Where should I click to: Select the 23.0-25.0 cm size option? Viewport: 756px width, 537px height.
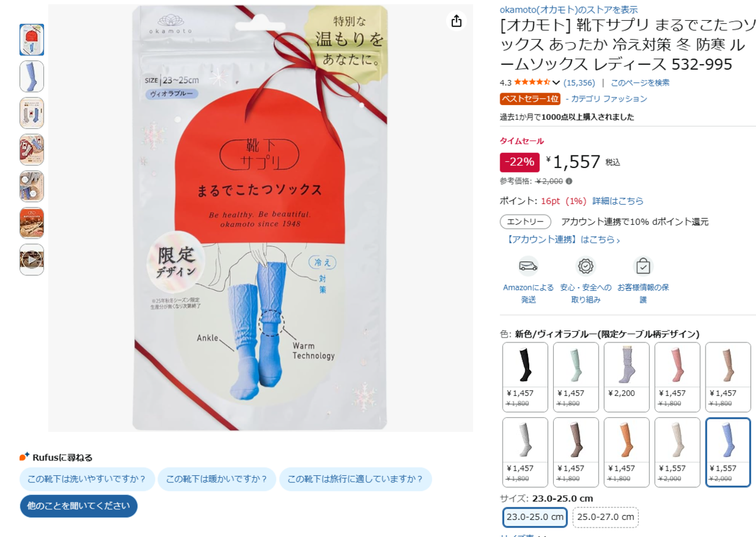click(x=535, y=517)
